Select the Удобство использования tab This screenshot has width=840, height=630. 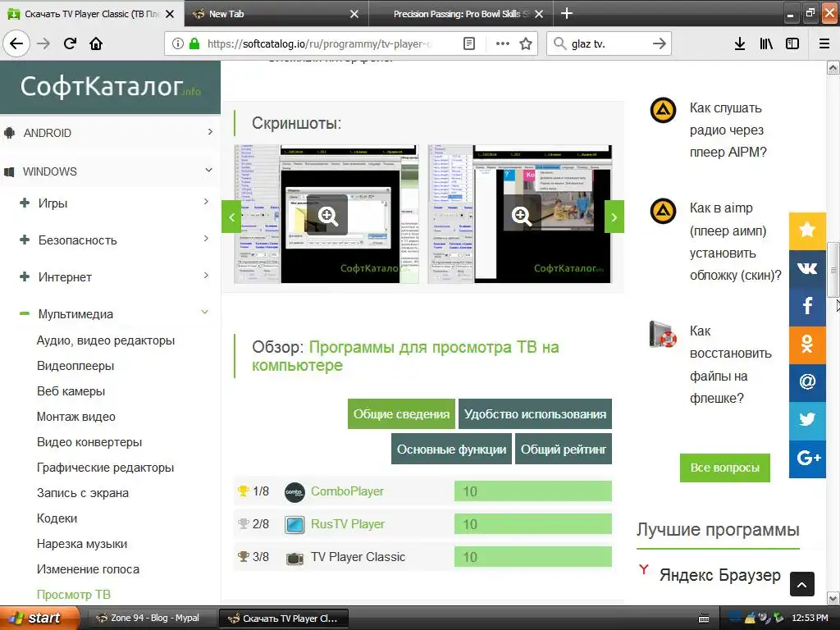535,414
